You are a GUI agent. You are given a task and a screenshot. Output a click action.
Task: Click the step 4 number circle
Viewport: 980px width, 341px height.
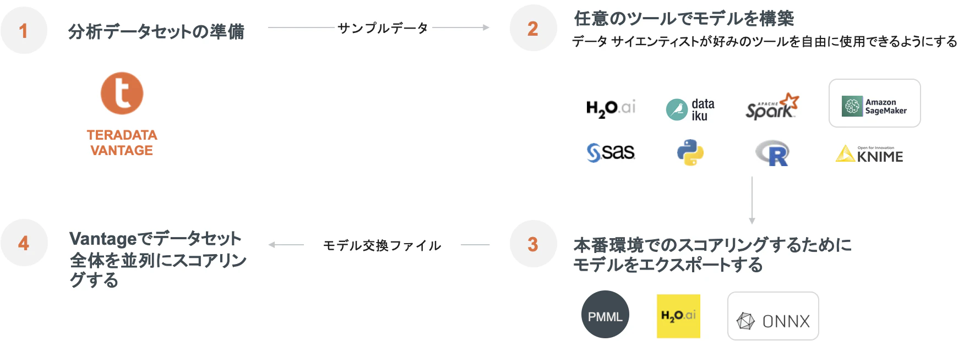[x=24, y=243]
